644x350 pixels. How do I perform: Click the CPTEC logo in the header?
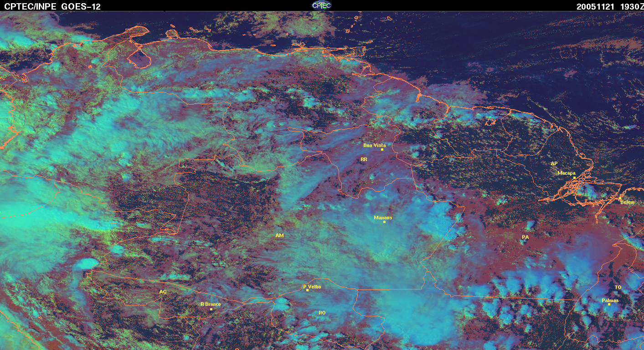tap(322, 5)
